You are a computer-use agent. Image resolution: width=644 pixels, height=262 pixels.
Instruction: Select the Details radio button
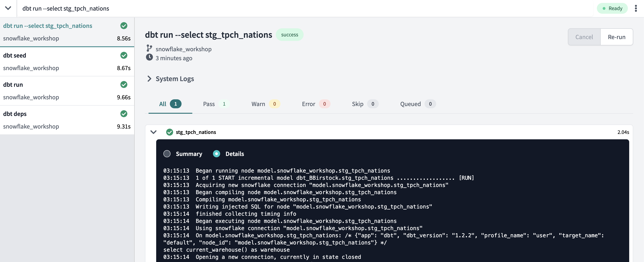click(216, 154)
